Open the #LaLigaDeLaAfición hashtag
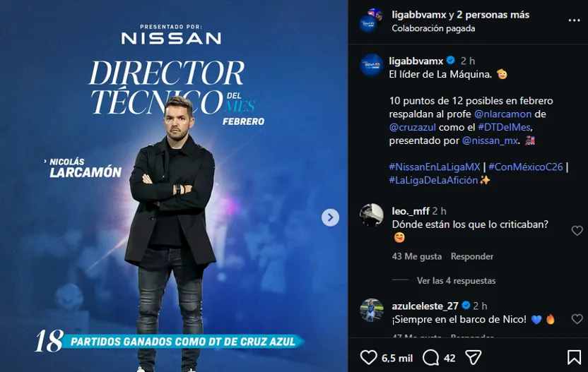Viewport: 588px width, 372px height. [433, 180]
